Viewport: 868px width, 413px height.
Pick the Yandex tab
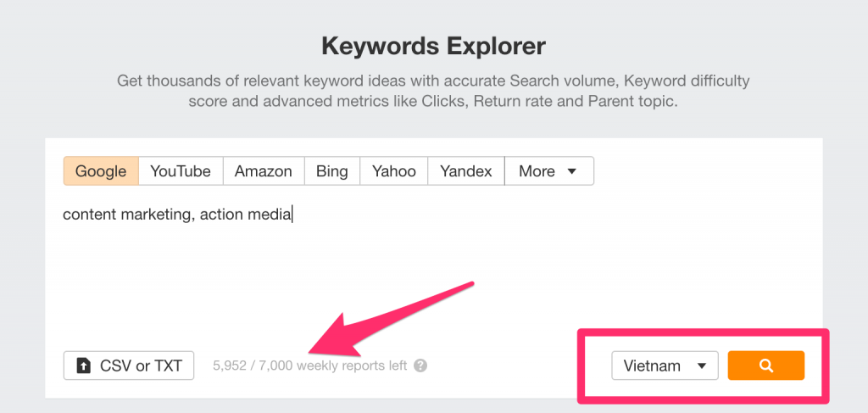click(x=466, y=171)
